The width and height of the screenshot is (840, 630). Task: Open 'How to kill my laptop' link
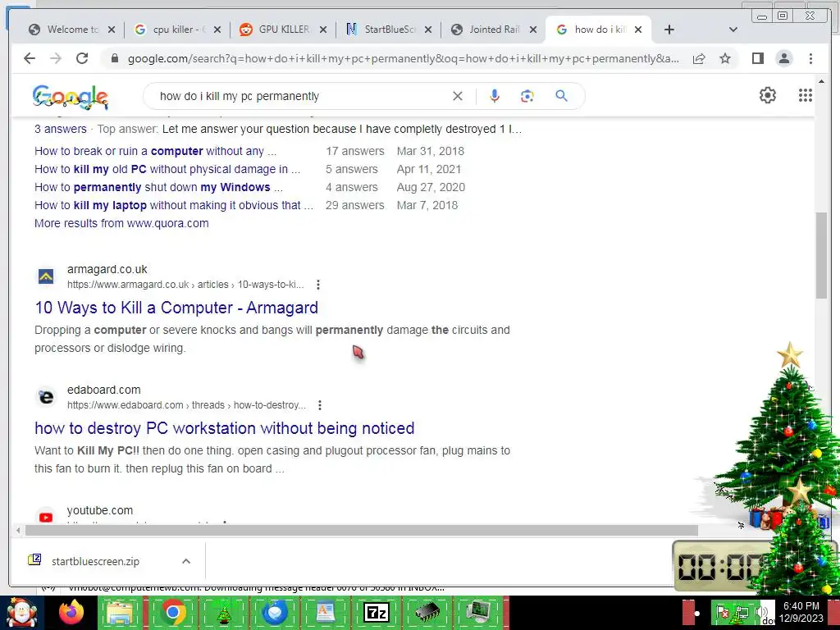(174, 205)
